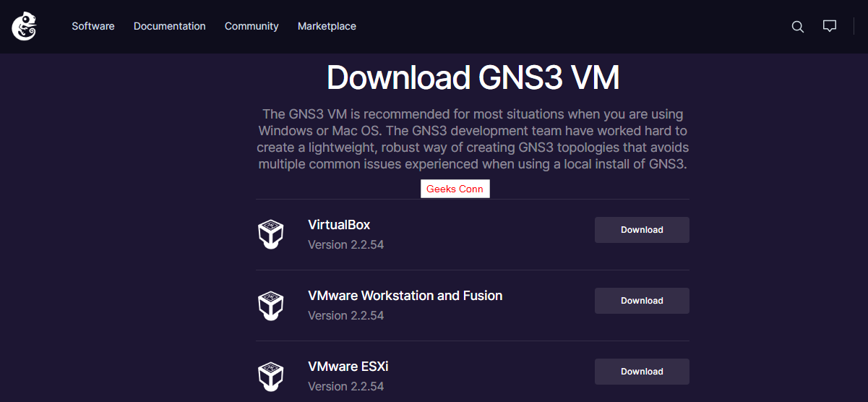This screenshot has height=402, width=868.
Task: Click Version 2.2.54 under VMware Workstation and Fusion
Action: click(345, 316)
